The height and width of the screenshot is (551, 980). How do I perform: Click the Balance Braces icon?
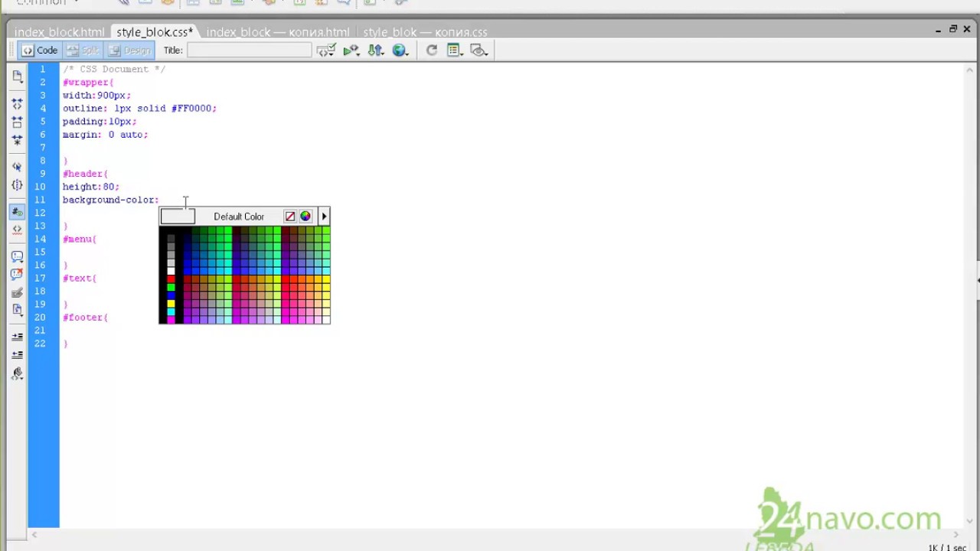pyautogui.click(x=17, y=185)
